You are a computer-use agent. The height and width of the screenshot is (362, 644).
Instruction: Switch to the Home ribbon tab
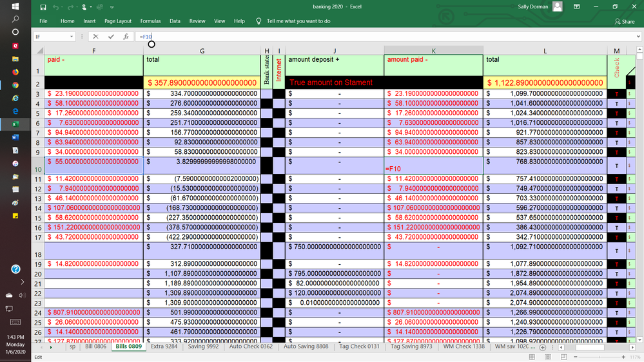(67, 21)
